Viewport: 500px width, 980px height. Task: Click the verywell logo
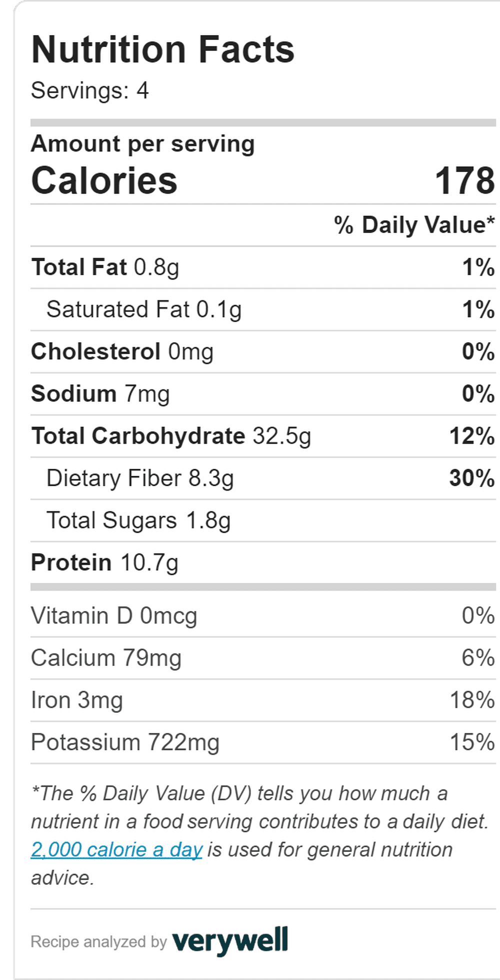(230, 941)
